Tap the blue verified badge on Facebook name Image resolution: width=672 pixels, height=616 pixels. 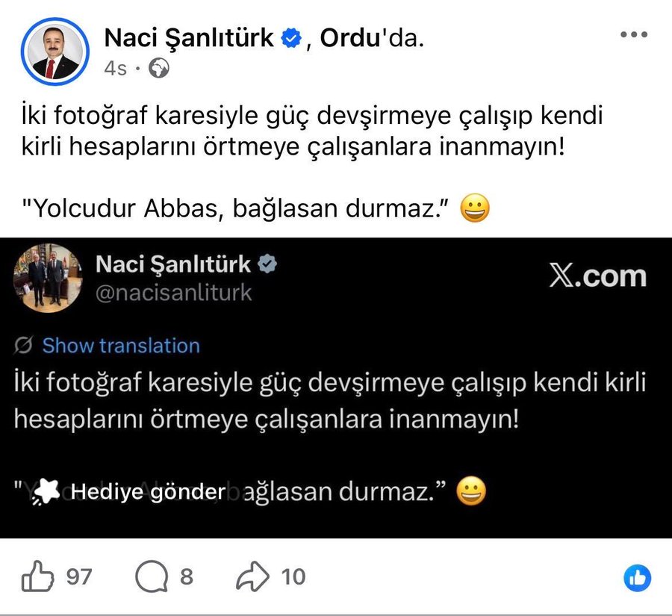[291, 38]
